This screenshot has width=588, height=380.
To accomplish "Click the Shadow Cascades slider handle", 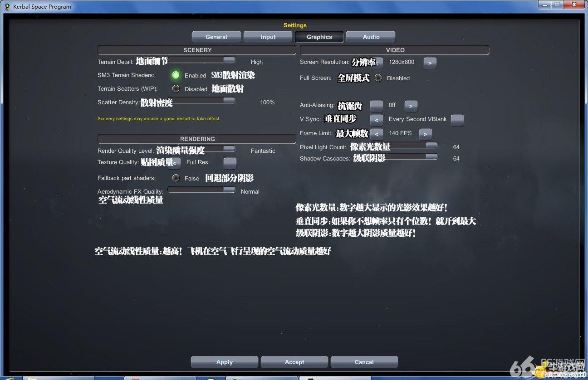I will pos(431,156).
